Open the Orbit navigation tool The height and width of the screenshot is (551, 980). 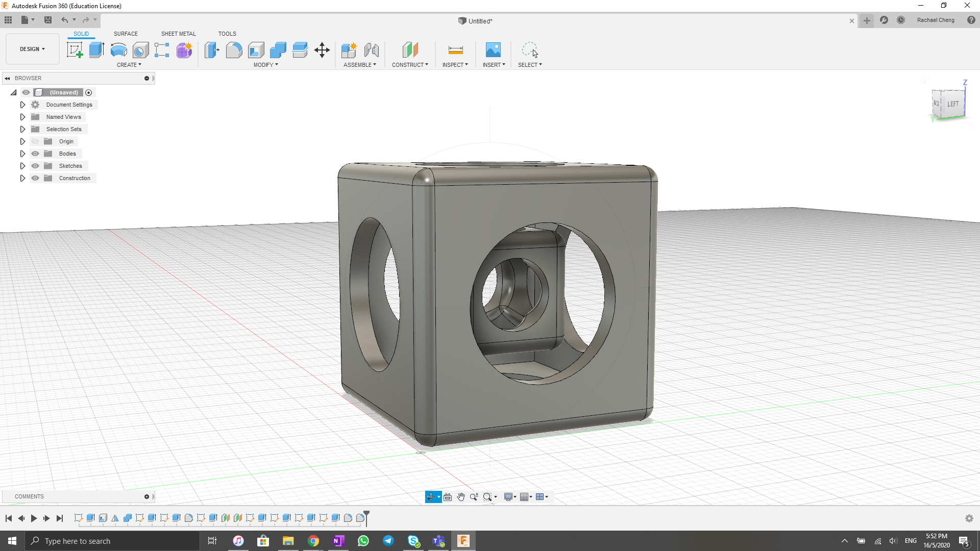431,497
